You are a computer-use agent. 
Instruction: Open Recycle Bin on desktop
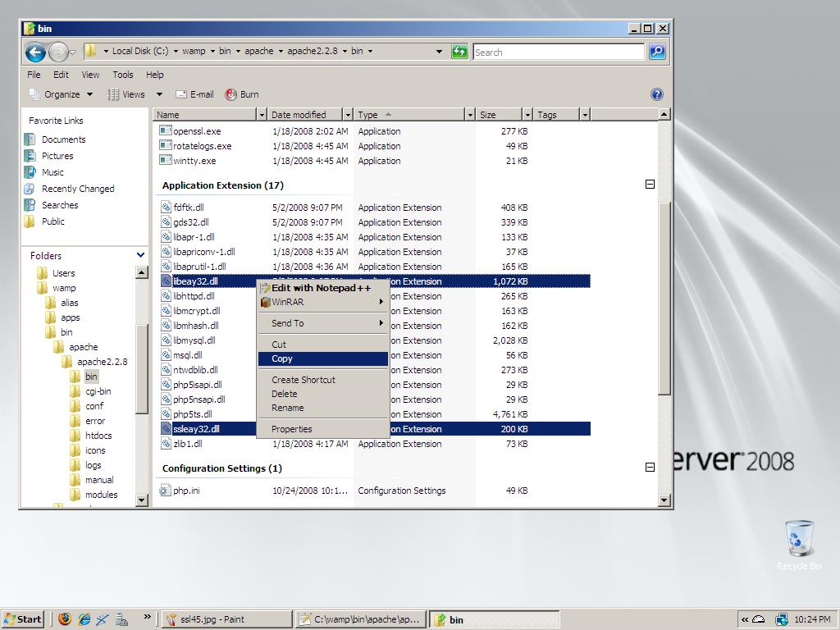point(798,539)
